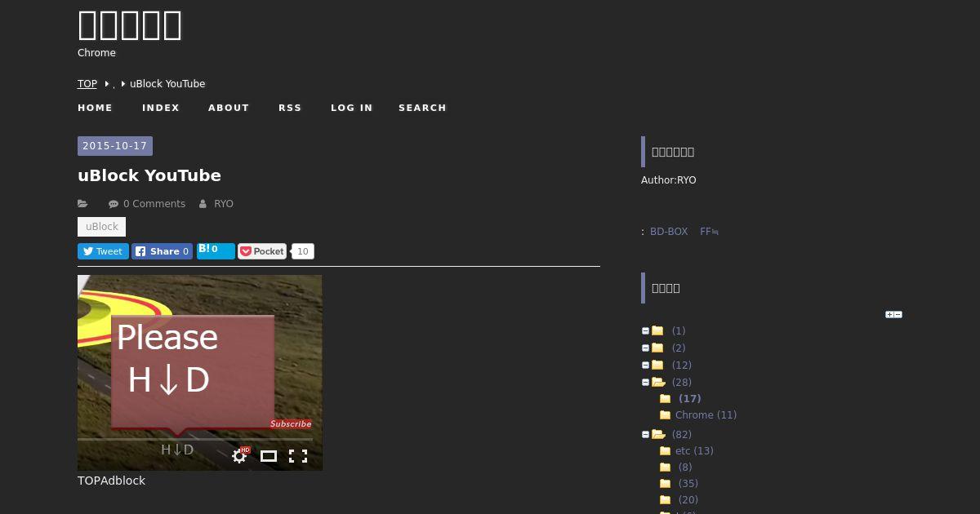Open the 0 Comments link
This screenshot has height=514, width=980.
pyautogui.click(x=154, y=204)
